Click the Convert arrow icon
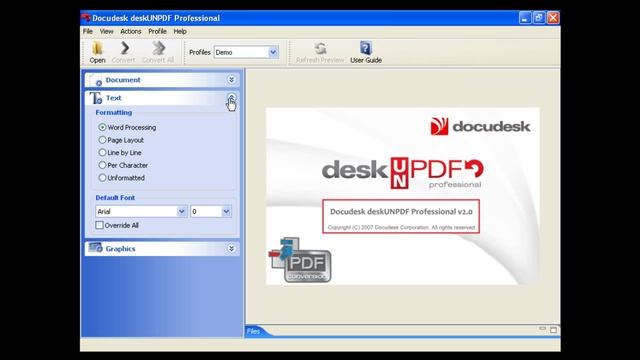The height and width of the screenshot is (360, 640). pos(124,48)
